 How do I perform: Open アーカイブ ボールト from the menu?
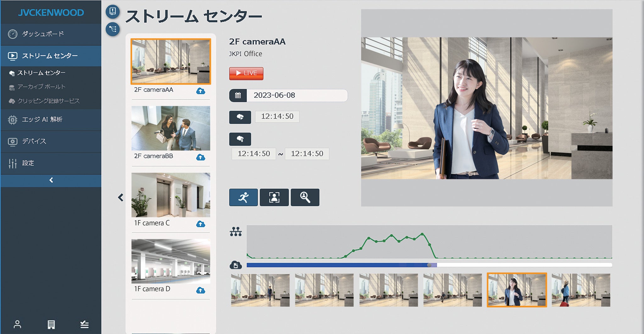42,87
